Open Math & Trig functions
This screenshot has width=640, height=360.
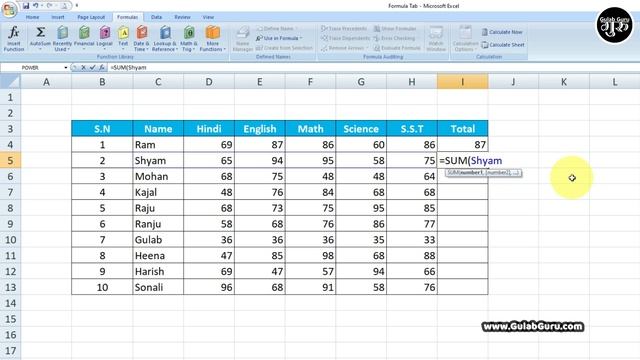189,39
